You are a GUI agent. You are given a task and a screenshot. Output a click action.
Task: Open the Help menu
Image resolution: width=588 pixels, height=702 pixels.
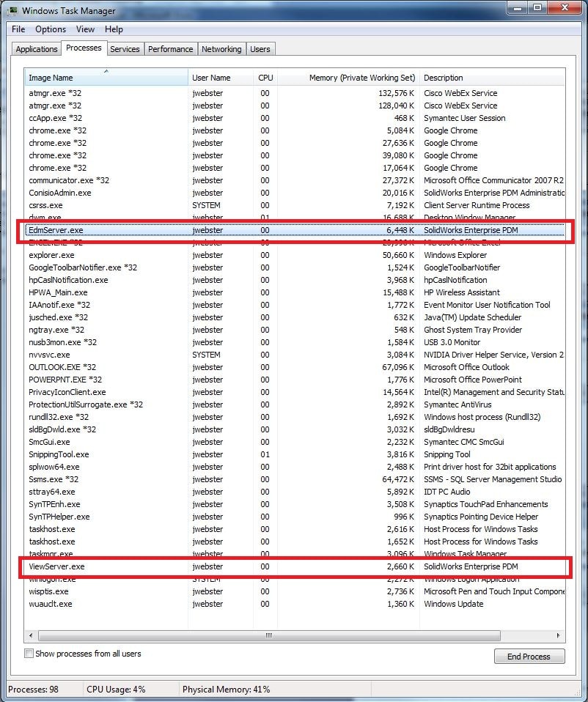114,29
